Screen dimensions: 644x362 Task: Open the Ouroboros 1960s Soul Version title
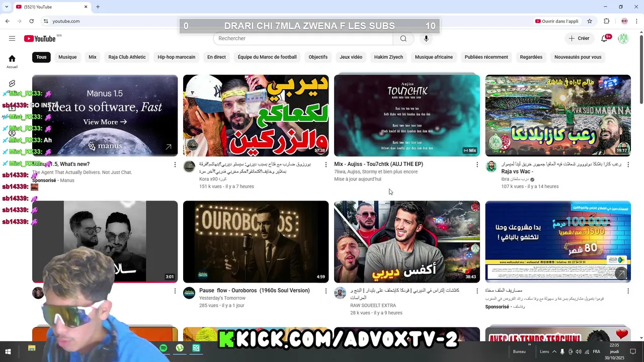pos(255,291)
